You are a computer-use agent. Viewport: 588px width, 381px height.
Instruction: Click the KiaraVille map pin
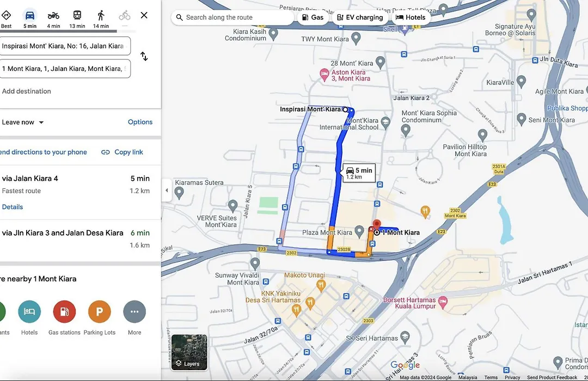521,81
